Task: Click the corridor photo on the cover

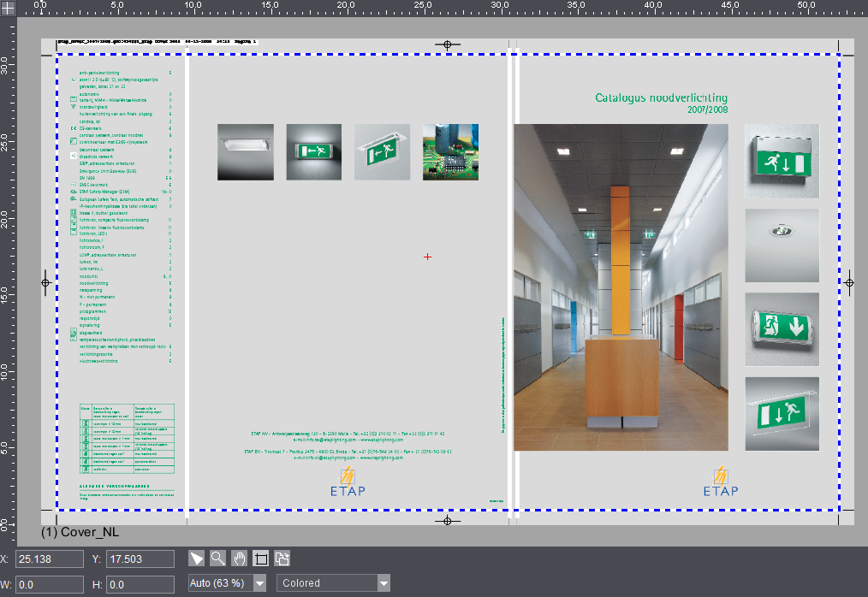Action: tap(621, 287)
